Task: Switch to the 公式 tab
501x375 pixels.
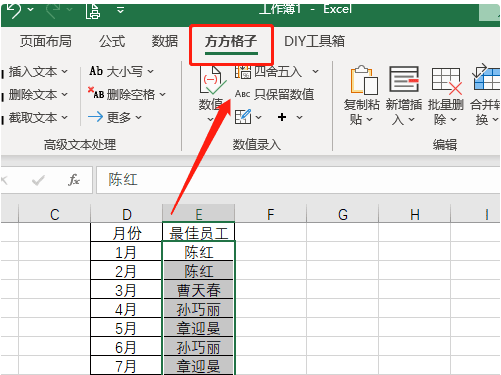Action: 112,41
